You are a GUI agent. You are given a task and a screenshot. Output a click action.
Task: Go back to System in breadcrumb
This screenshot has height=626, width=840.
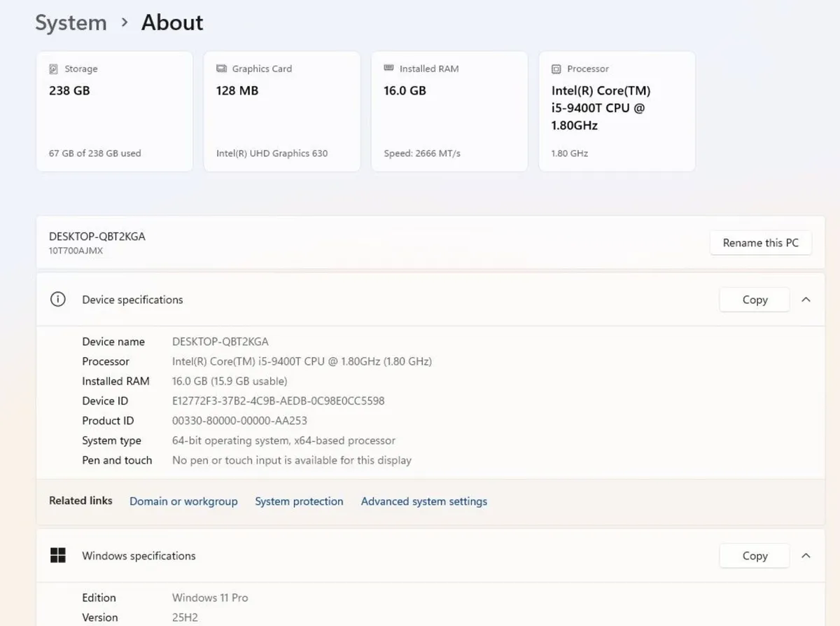click(71, 22)
